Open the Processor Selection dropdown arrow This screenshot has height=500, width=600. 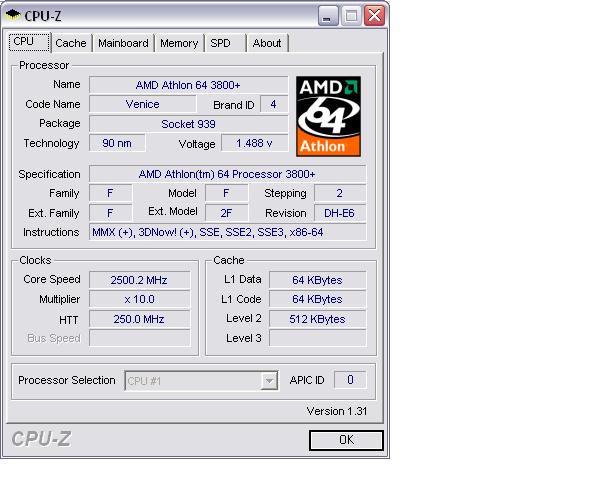pyautogui.click(x=269, y=381)
